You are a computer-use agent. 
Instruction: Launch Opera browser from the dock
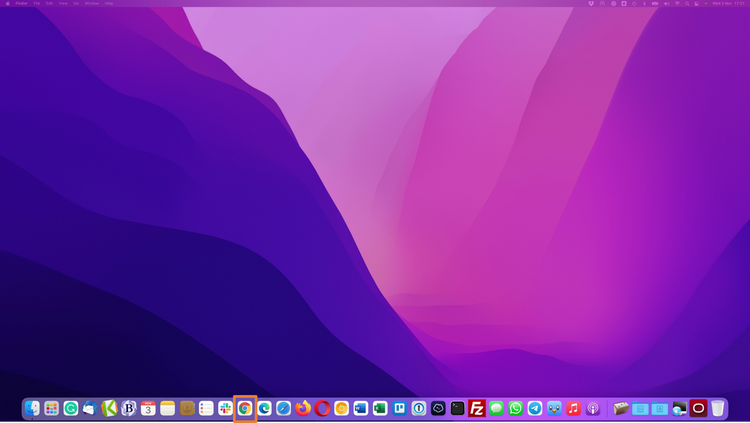[x=322, y=408]
